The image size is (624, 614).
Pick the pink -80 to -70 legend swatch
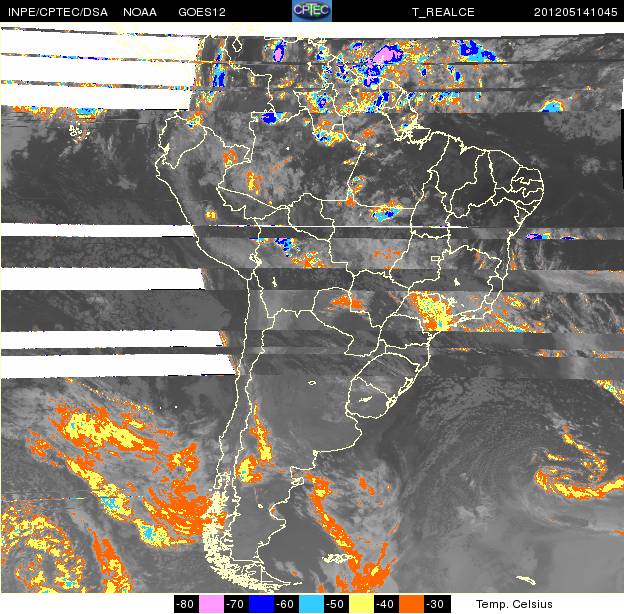pyautogui.click(x=211, y=604)
